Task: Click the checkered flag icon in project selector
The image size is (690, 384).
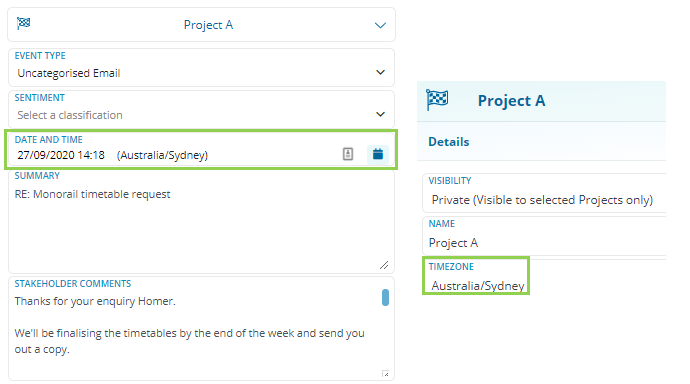Action: click(23, 23)
